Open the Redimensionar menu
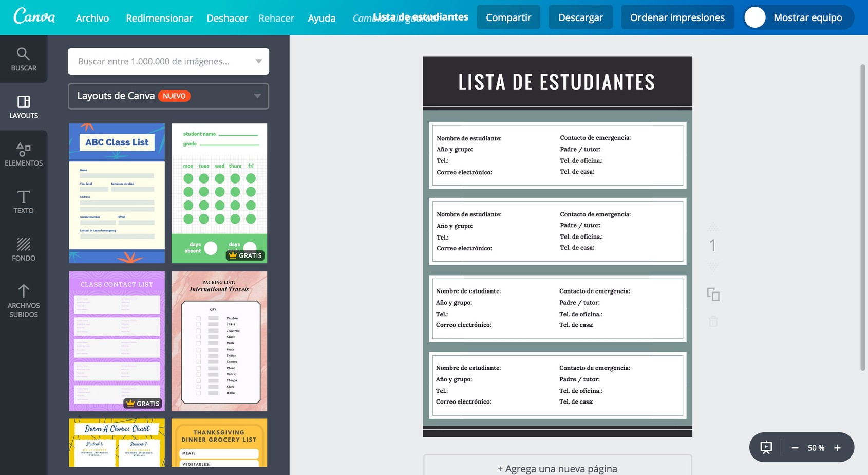Viewport: 868px width, 475px height. [159, 17]
